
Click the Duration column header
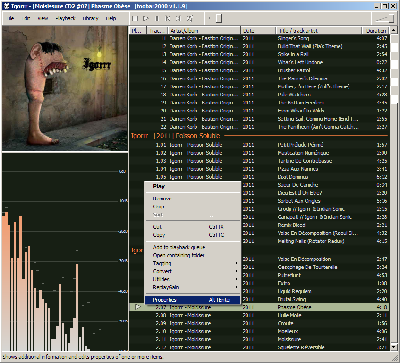tap(375, 30)
